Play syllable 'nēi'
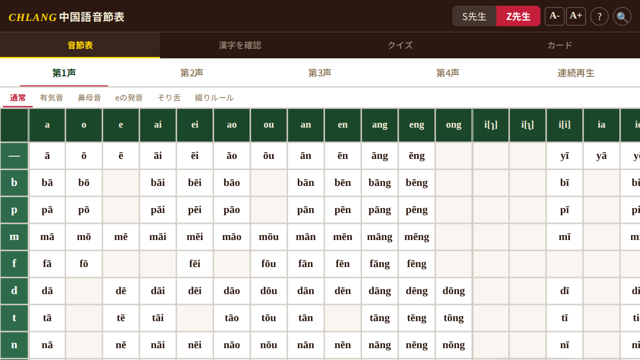The image size is (640, 360). click(x=195, y=345)
